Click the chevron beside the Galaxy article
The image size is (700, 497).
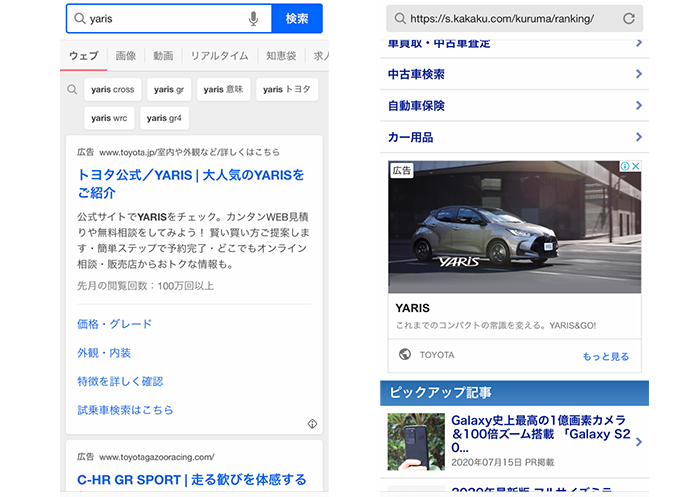coord(639,442)
